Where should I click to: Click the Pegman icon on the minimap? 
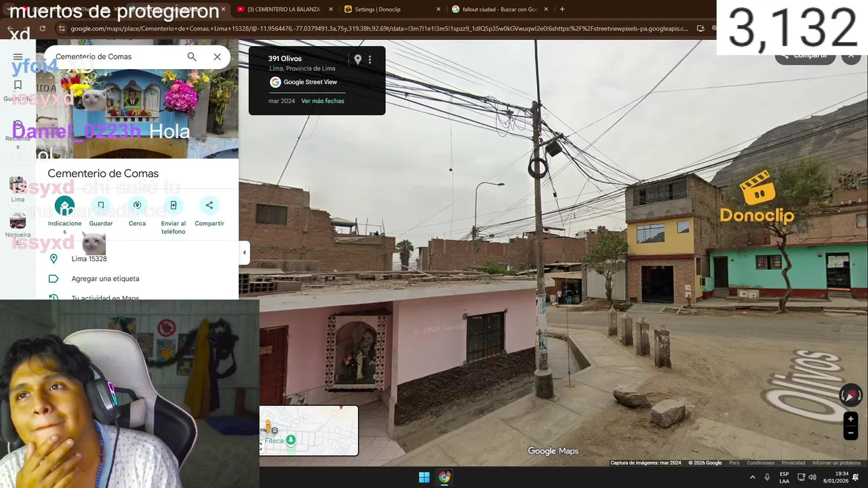tap(268, 428)
